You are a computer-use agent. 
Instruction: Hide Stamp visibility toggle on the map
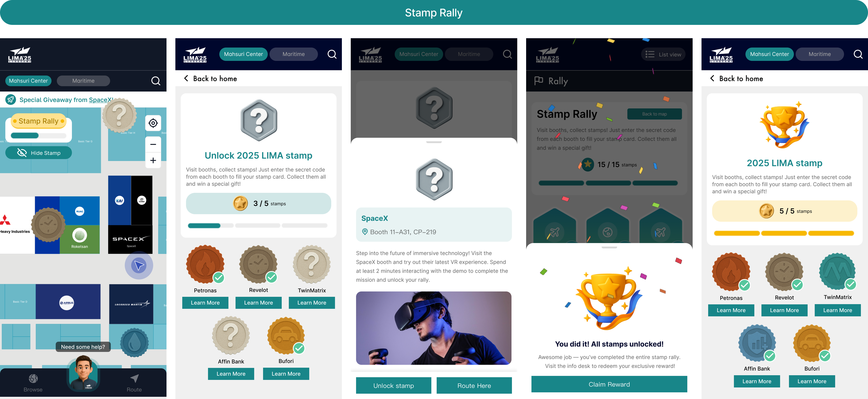tap(38, 153)
